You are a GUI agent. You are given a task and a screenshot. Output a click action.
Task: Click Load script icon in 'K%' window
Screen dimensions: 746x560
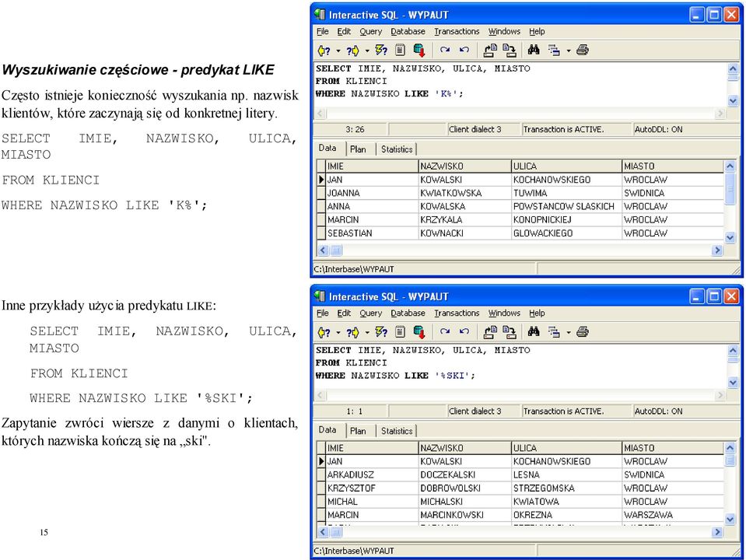tap(490, 50)
